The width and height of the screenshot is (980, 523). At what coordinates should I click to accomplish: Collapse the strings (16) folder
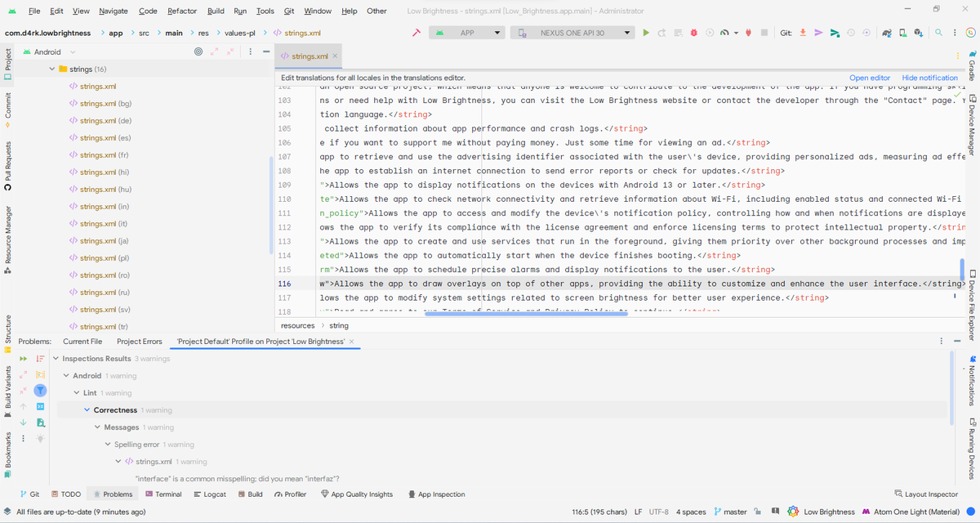pos(52,69)
